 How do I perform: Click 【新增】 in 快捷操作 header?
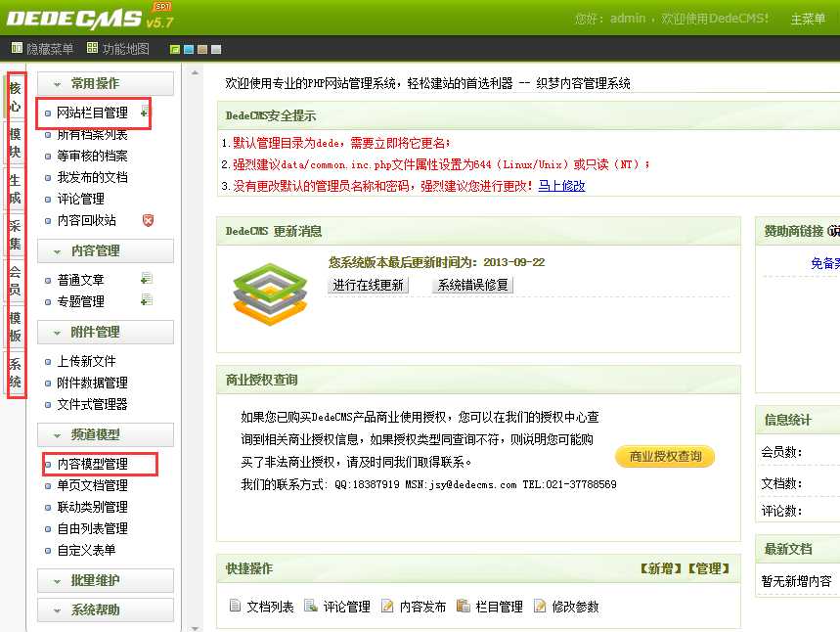point(663,568)
